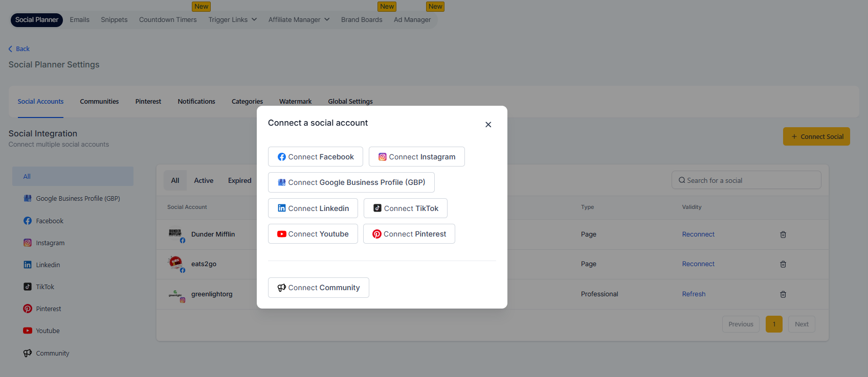The width and height of the screenshot is (868, 377).
Task: Click the Search for a social field
Action: click(746, 180)
